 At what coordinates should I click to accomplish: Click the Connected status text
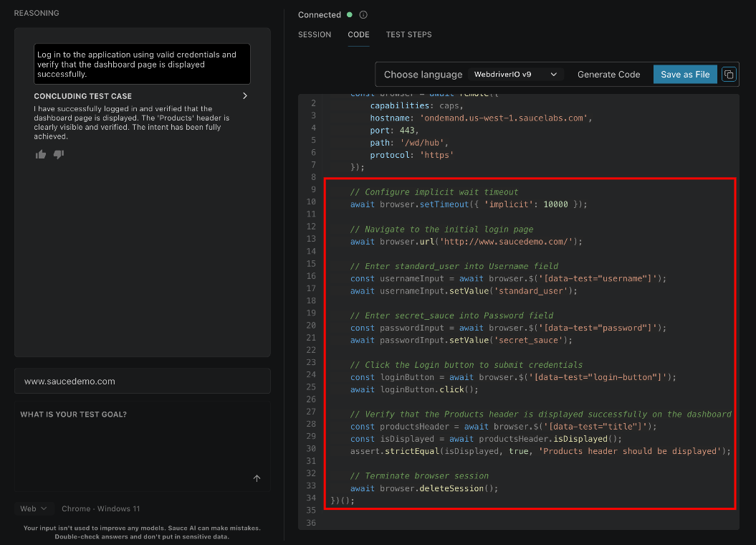(319, 15)
